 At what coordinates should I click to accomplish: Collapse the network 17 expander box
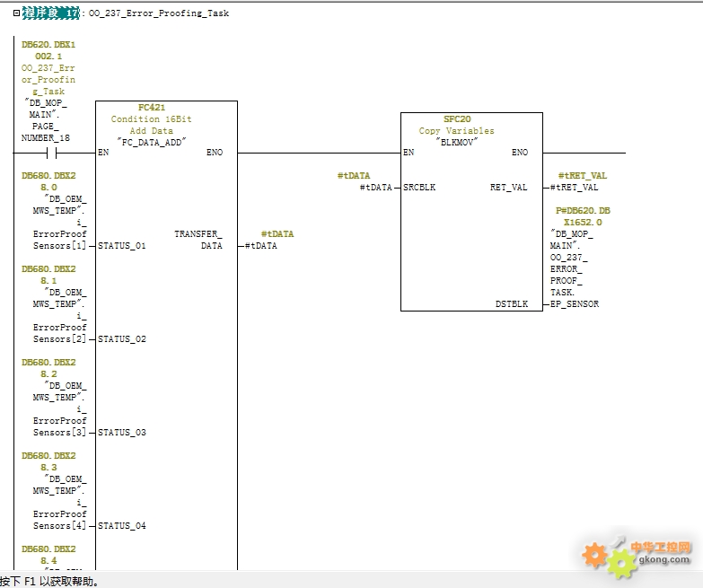coord(16,13)
